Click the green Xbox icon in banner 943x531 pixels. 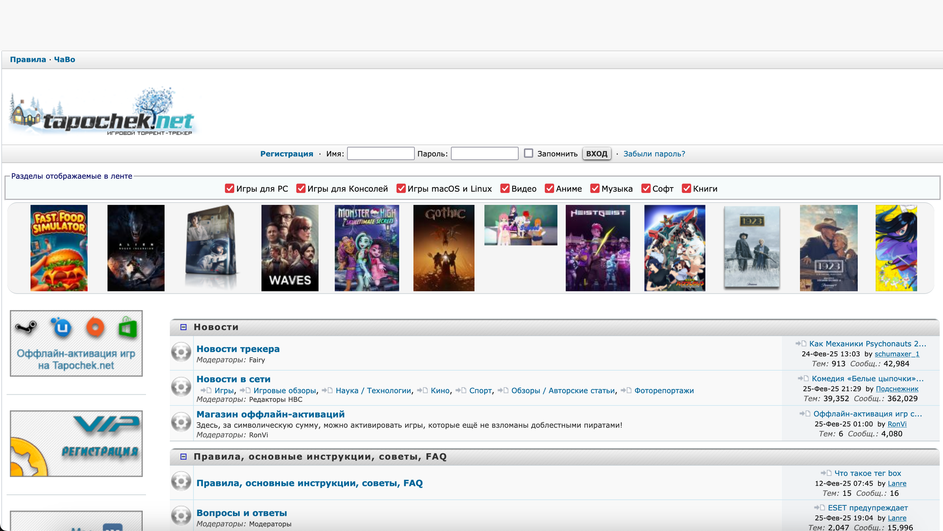tap(127, 327)
